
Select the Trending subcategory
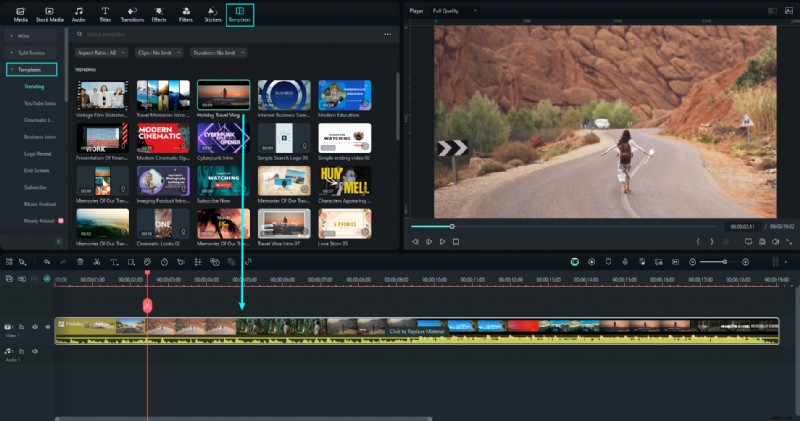pos(34,86)
